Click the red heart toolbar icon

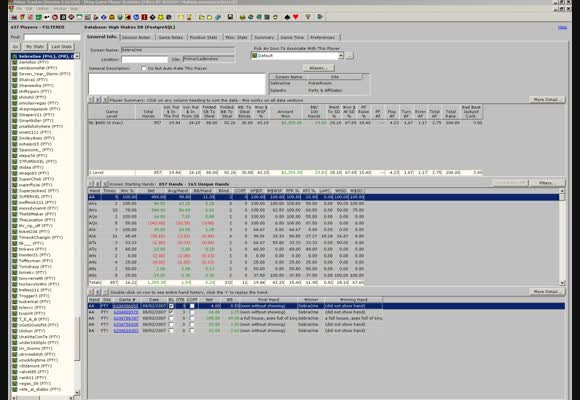point(296,17)
